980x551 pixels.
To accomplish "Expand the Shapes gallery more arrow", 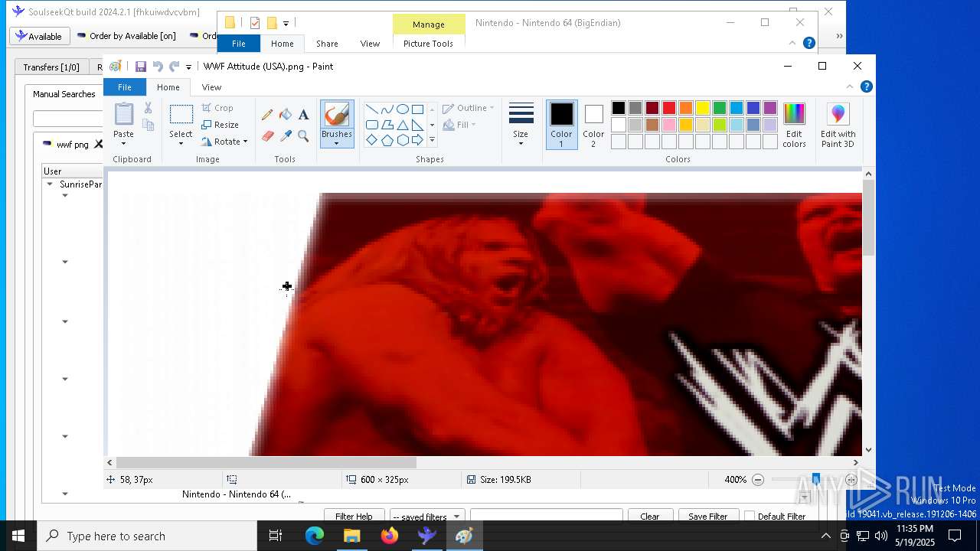I will coord(432,140).
